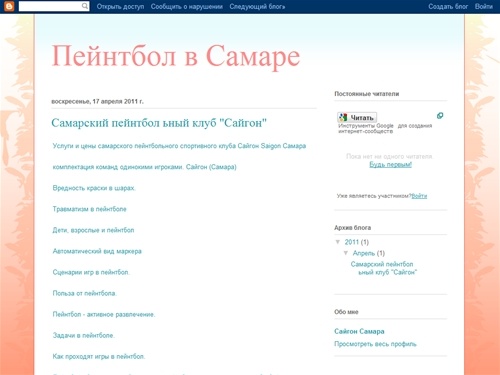Click the Обо мне heading

346,312
